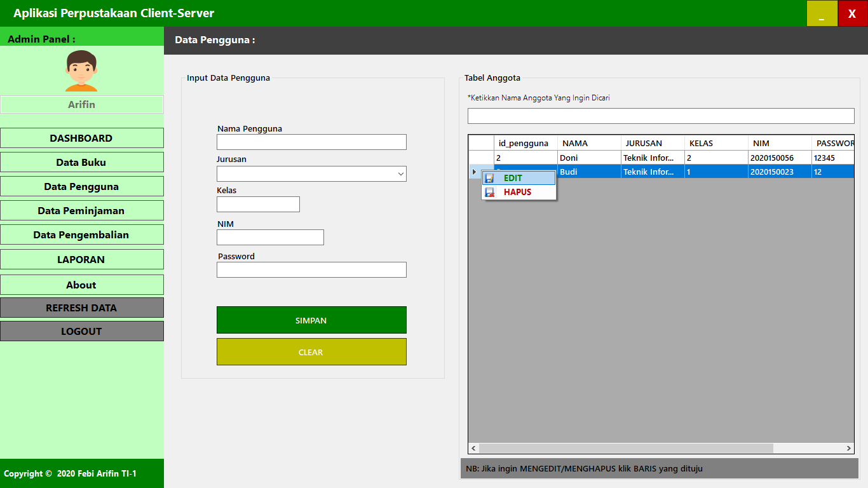868x488 pixels.
Task: Open the About page
Action: click(82, 284)
